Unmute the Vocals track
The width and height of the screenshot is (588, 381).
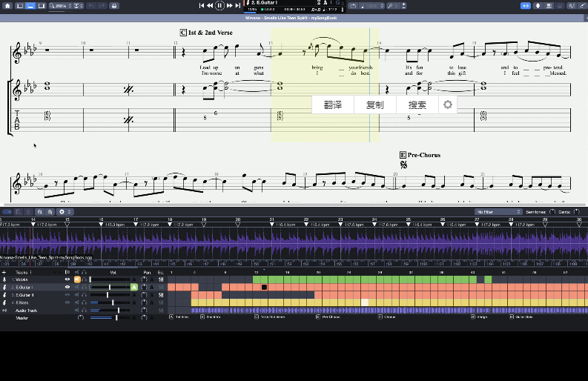point(76,279)
